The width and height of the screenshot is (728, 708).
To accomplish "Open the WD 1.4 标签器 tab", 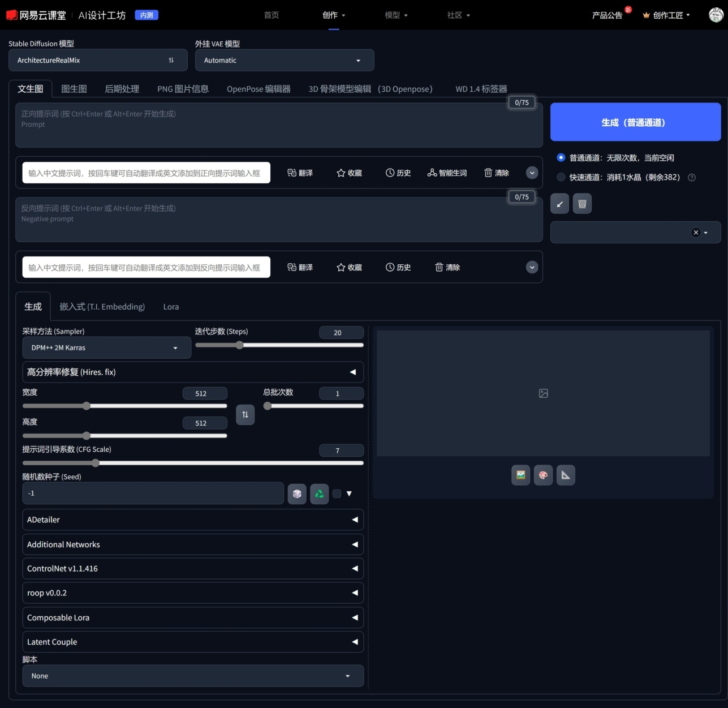I will 481,89.
